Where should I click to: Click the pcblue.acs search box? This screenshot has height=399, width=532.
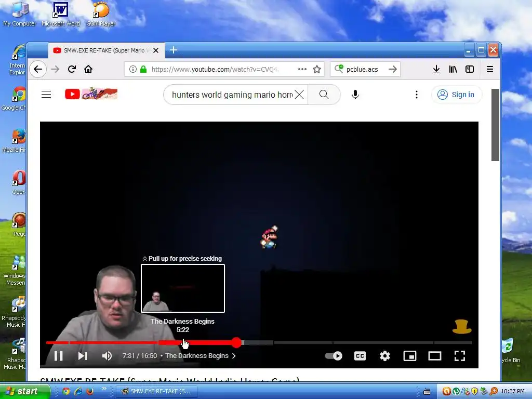click(365, 69)
